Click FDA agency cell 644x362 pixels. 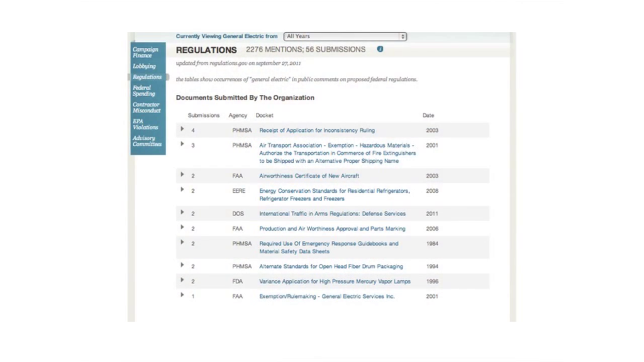click(x=237, y=282)
